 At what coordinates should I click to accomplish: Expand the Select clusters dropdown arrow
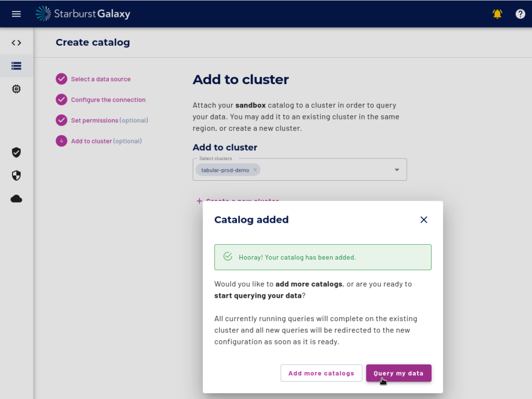click(x=396, y=170)
